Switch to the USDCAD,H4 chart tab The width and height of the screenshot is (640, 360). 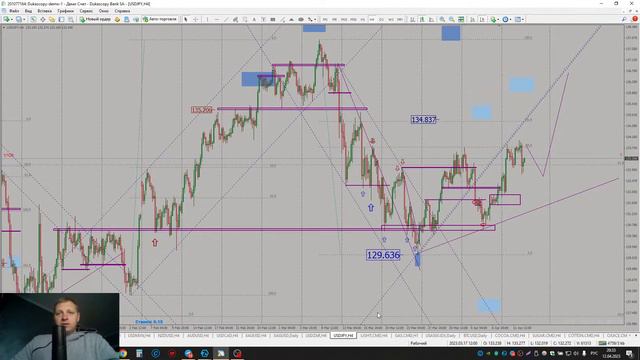[227, 336]
